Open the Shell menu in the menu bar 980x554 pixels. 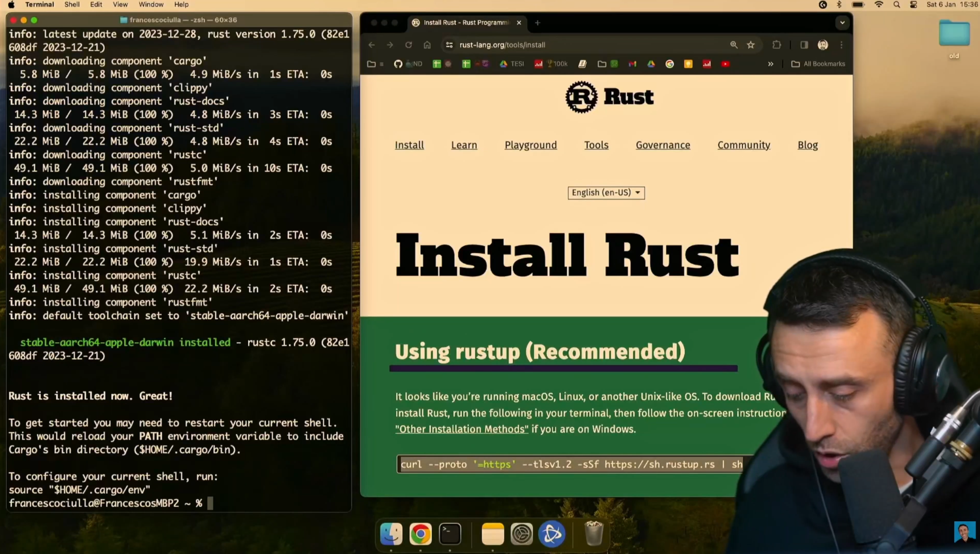[71, 4]
